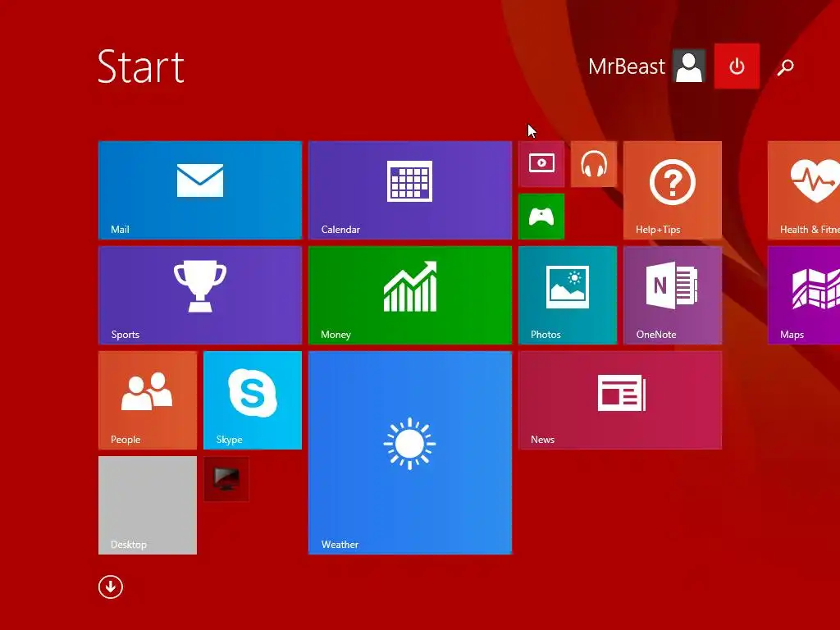Open the People tile

(x=148, y=400)
